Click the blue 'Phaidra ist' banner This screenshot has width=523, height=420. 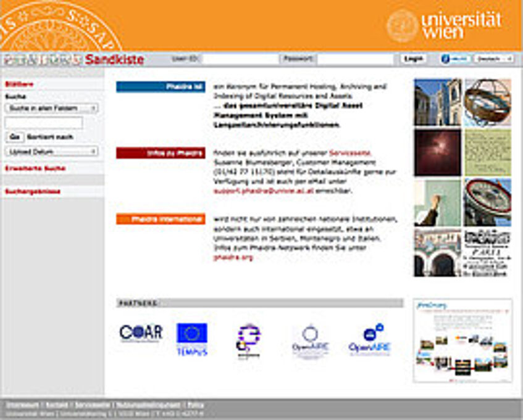tap(161, 87)
